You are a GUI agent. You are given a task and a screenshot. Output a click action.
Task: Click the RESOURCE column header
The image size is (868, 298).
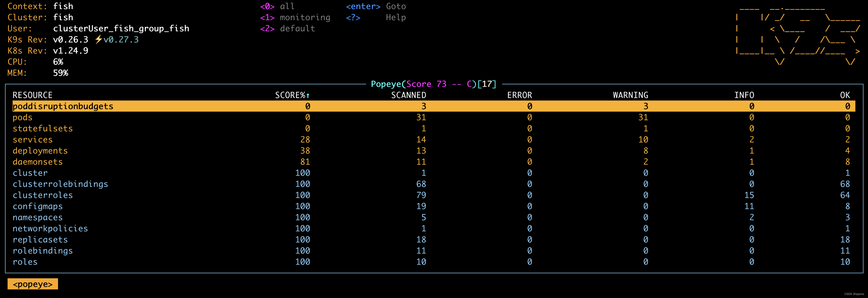tap(33, 95)
